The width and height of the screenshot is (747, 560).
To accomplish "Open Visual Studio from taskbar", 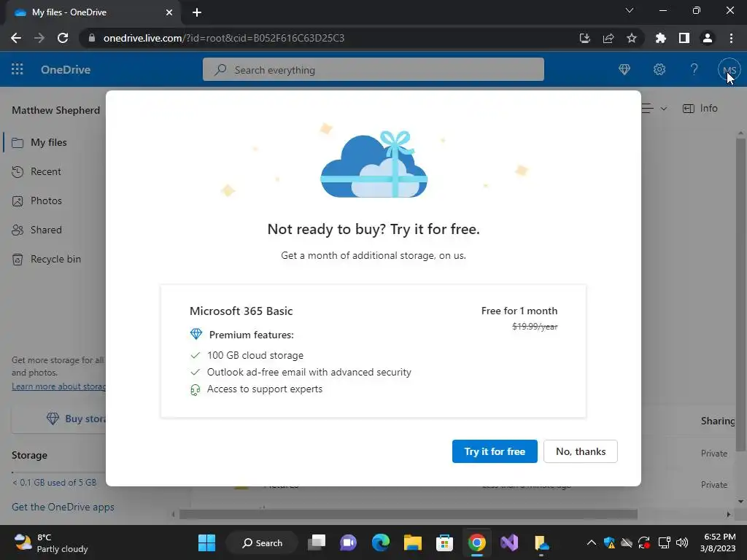I will pyautogui.click(x=508, y=542).
